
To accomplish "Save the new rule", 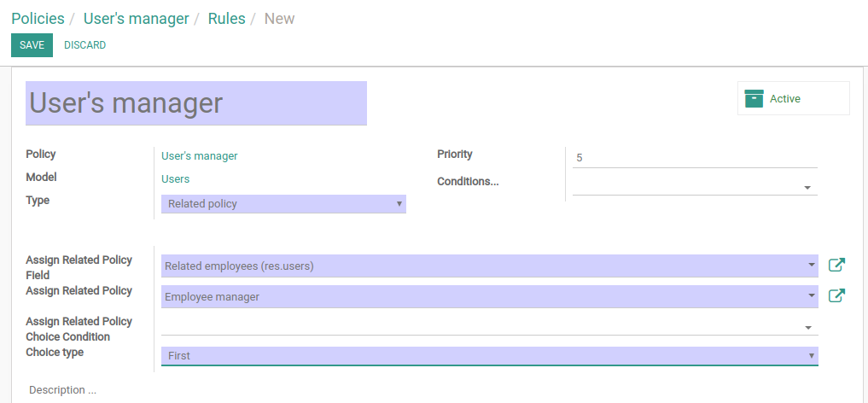I will [x=32, y=45].
